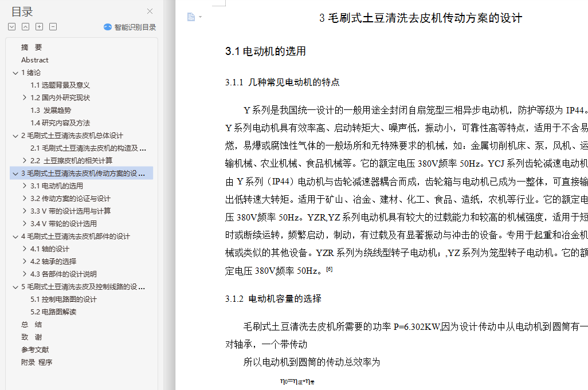Go to 总 结 in outline
Screen dimensions: 588x390
click(x=32, y=325)
